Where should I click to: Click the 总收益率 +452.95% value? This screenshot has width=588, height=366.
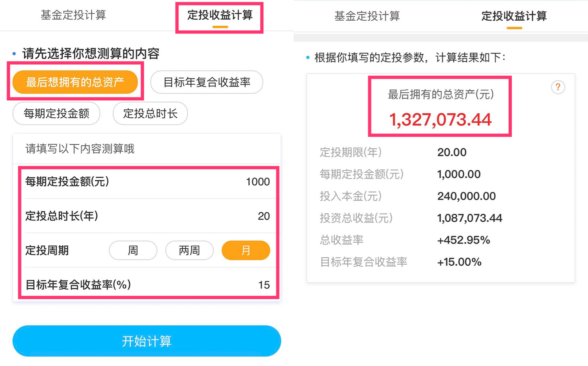coord(464,240)
